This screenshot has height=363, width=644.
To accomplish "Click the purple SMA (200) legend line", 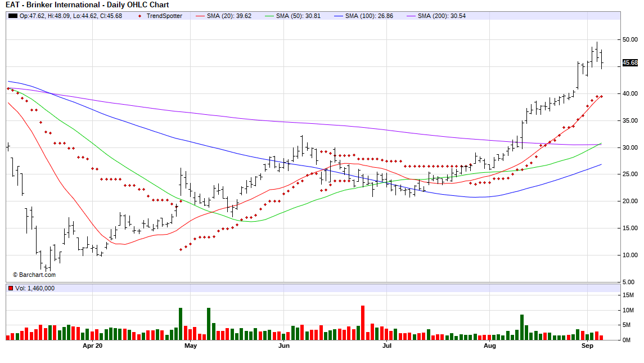I will (x=411, y=16).
